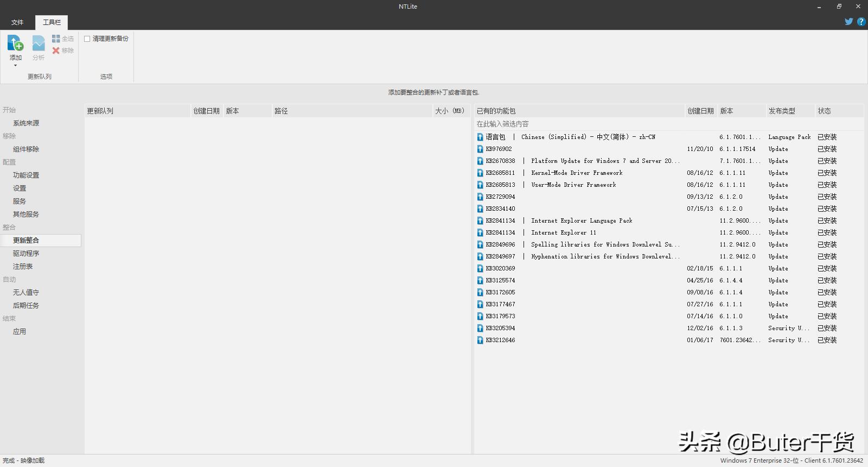Click the update icon beside KB3177467
This screenshot has height=467, width=868.
pyautogui.click(x=480, y=304)
